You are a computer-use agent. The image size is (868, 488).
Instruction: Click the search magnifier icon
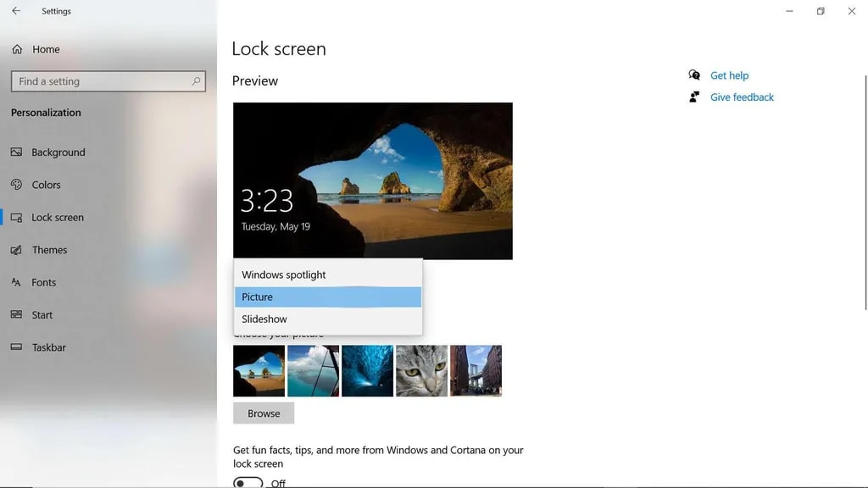[x=196, y=81]
